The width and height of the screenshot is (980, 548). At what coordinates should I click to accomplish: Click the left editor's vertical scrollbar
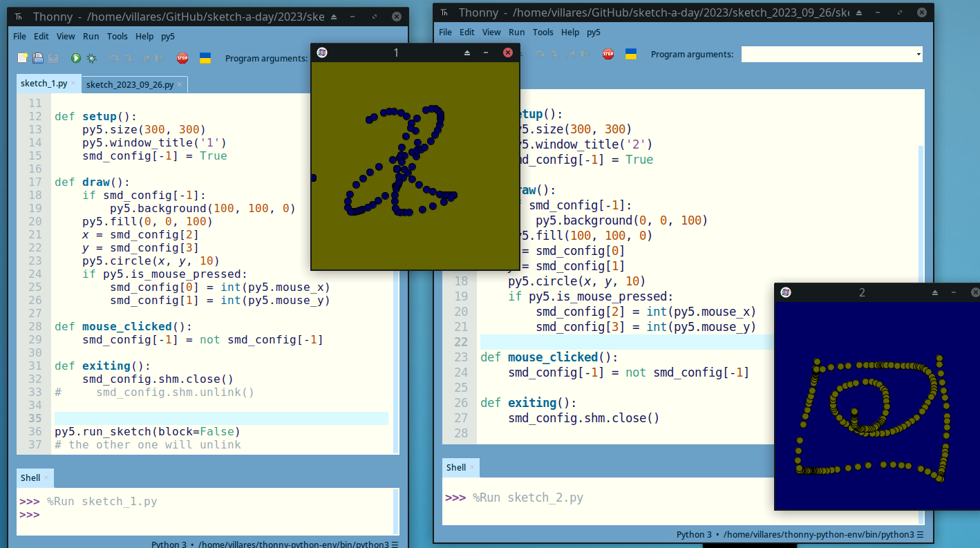click(395, 276)
